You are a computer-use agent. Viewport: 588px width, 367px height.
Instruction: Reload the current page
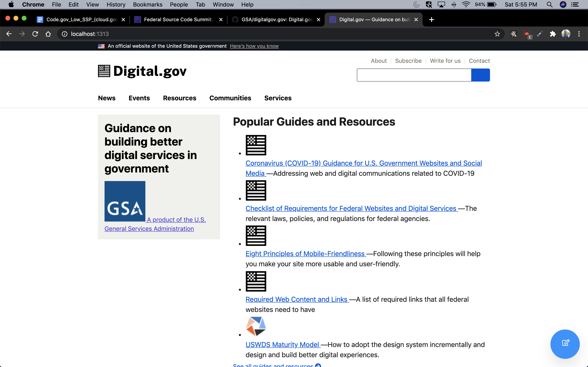(35, 34)
